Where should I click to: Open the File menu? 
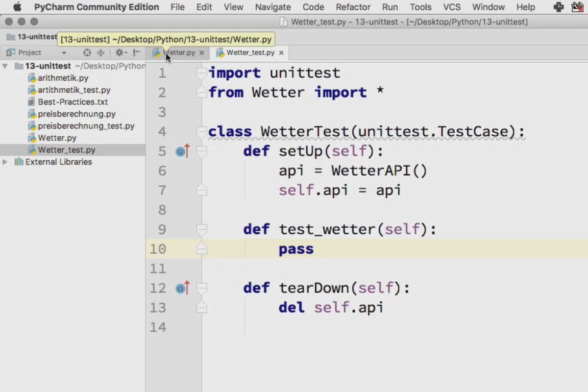[177, 7]
